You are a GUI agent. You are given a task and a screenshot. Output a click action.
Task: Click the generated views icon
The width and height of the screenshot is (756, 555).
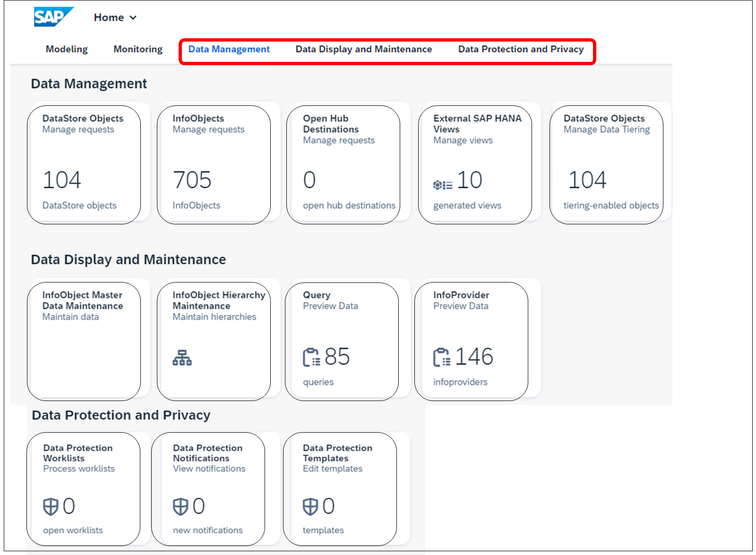click(x=443, y=185)
